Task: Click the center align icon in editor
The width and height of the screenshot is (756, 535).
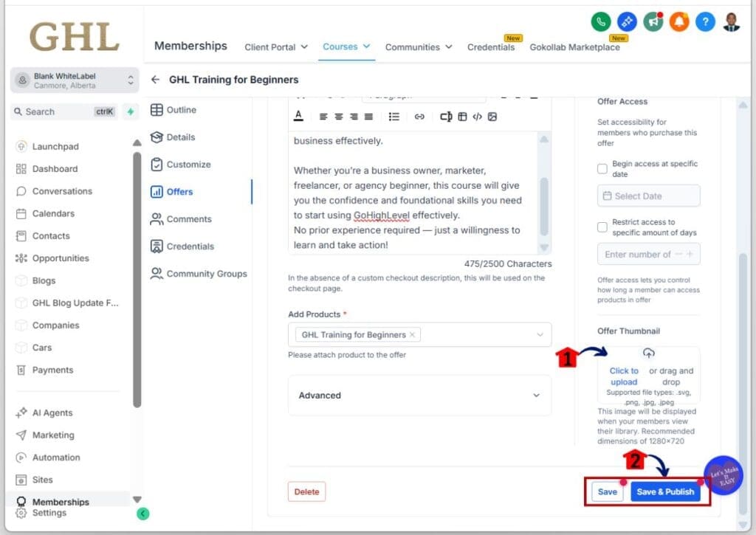Action: pos(338,116)
